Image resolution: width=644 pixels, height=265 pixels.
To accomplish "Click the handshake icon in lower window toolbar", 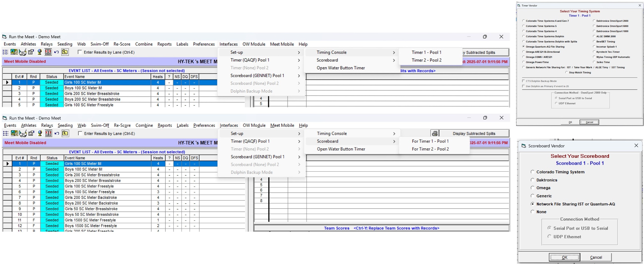I will (23, 133).
